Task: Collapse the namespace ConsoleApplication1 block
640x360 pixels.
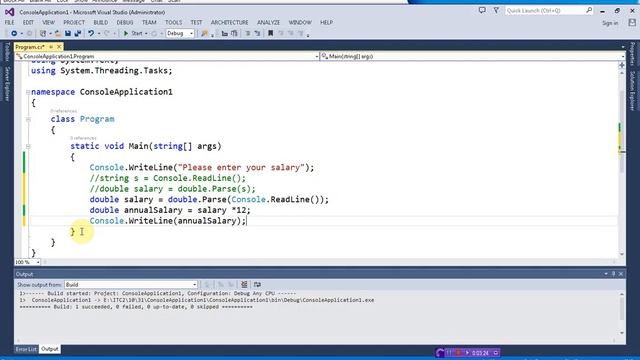Action: coord(28,92)
